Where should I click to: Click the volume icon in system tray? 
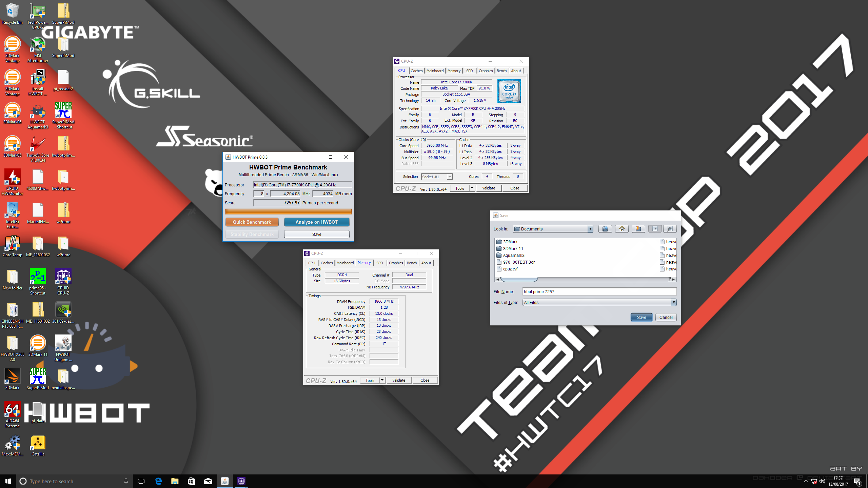(x=822, y=481)
